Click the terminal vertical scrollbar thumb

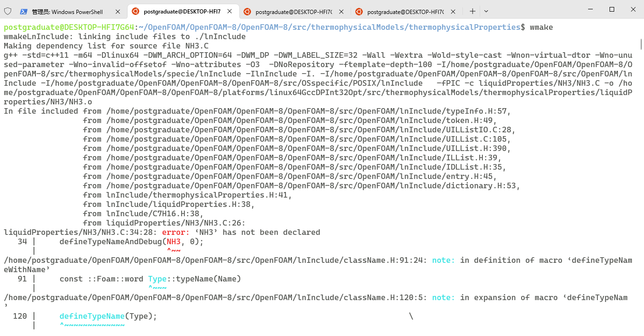641,44
